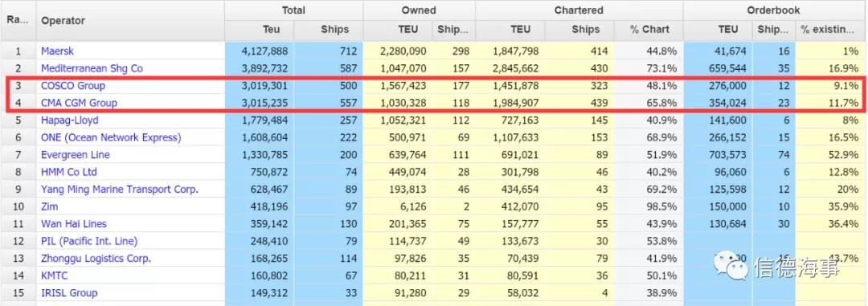The width and height of the screenshot is (868, 306).
Task: Open Zhonggu Logistics Corp. link
Action: click(96, 259)
